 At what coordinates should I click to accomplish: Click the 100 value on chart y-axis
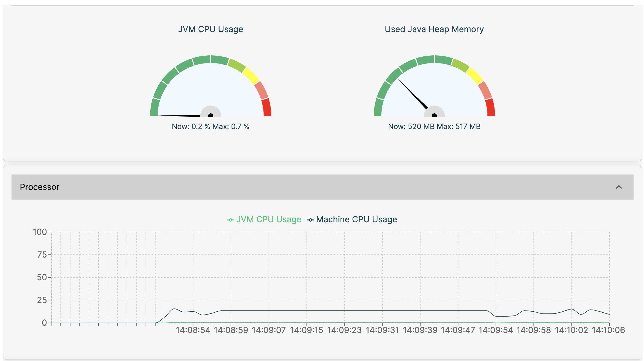40,232
